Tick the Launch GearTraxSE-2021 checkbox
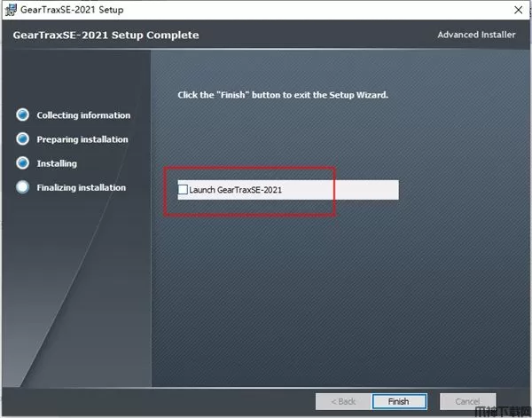This screenshot has height=418, width=532. 183,189
